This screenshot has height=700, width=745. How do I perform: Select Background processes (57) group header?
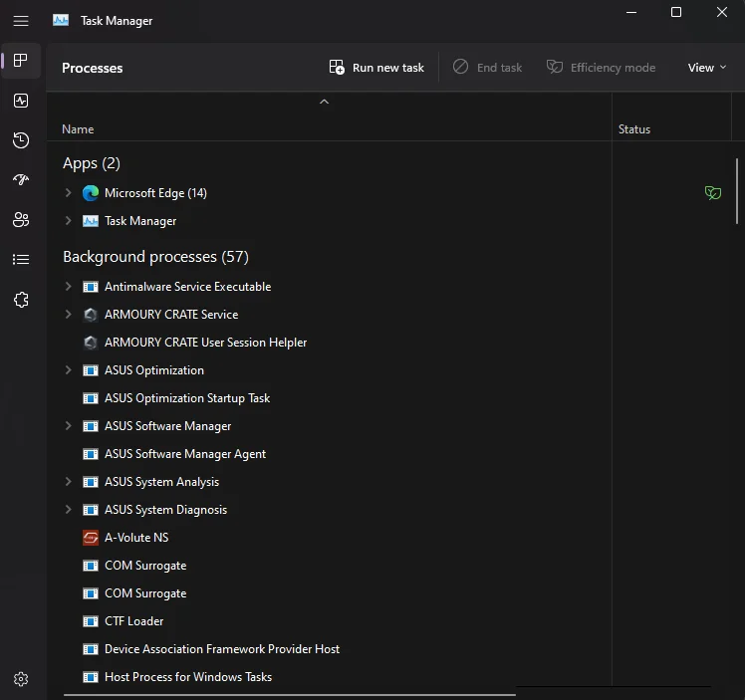(x=155, y=257)
